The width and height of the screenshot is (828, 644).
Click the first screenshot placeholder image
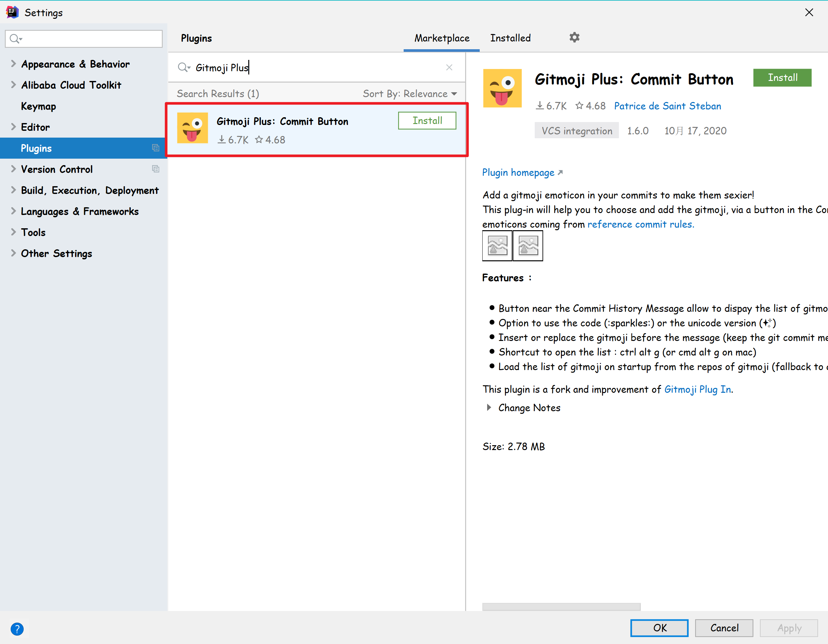coord(497,246)
